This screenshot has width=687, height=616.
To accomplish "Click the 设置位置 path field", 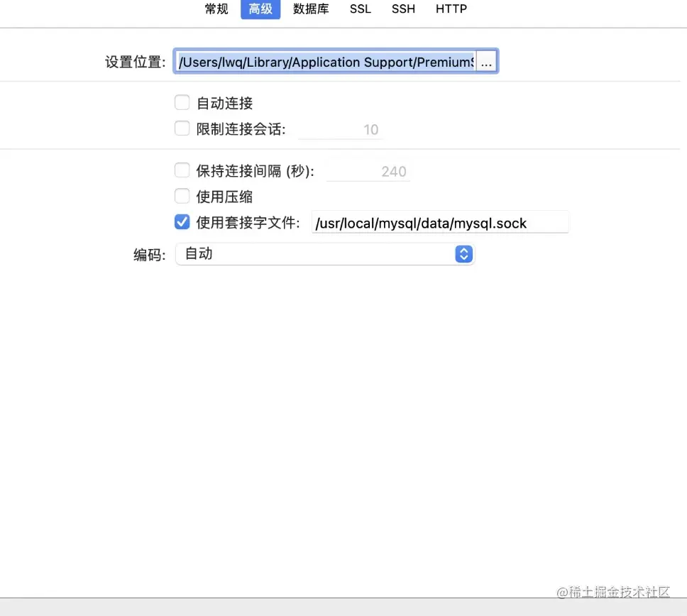I will tap(326, 62).
